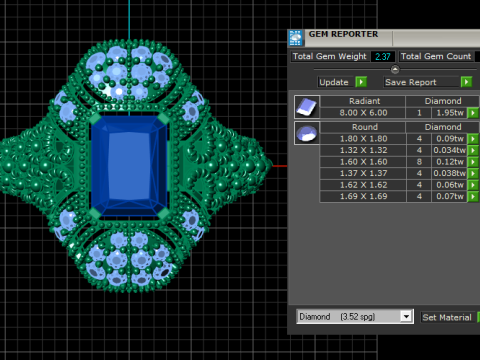This screenshot has width=480, height=360.
Task: Click the 0.07tw weight cell
Action: coord(449,197)
